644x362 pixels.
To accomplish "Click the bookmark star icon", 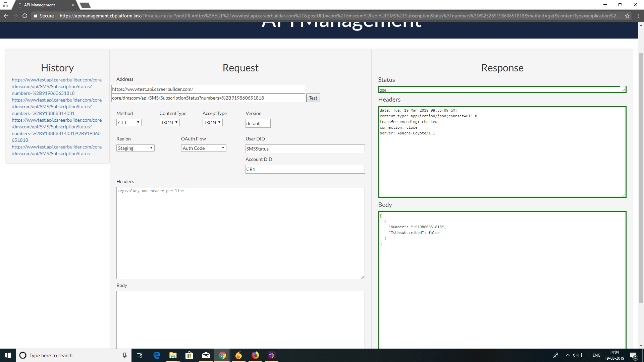I will 627,16.
